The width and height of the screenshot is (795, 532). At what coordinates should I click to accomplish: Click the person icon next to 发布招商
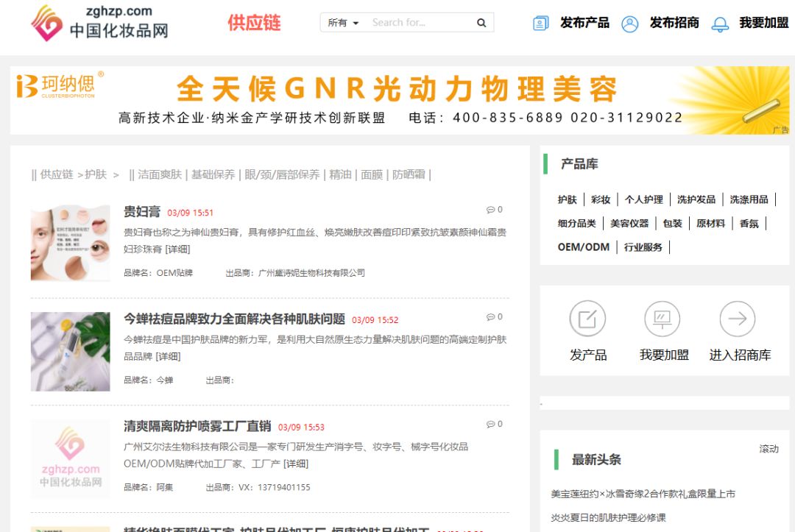click(x=629, y=23)
